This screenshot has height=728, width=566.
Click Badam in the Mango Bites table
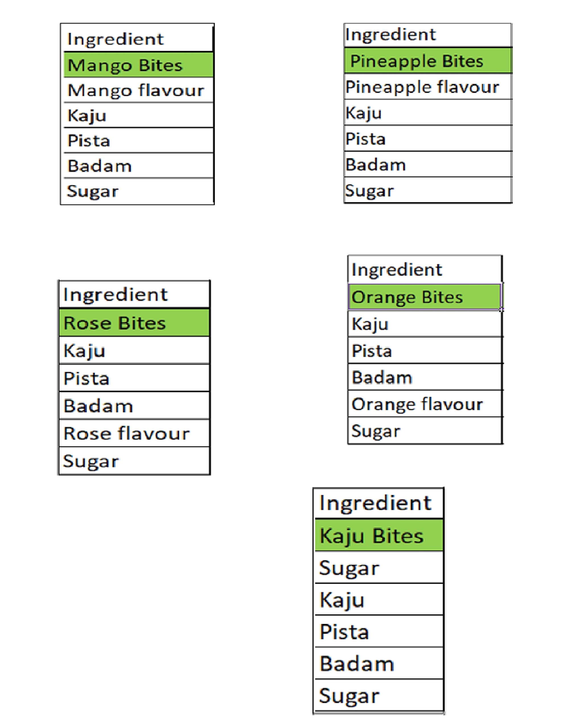tap(138, 166)
